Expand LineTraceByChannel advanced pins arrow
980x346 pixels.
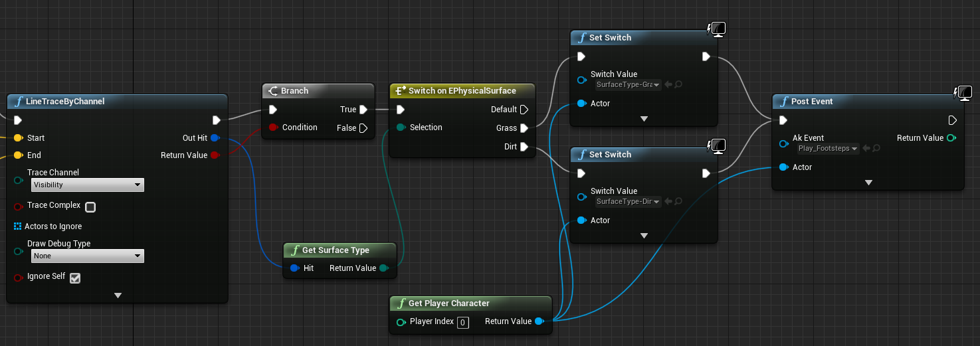coord(118,295)
